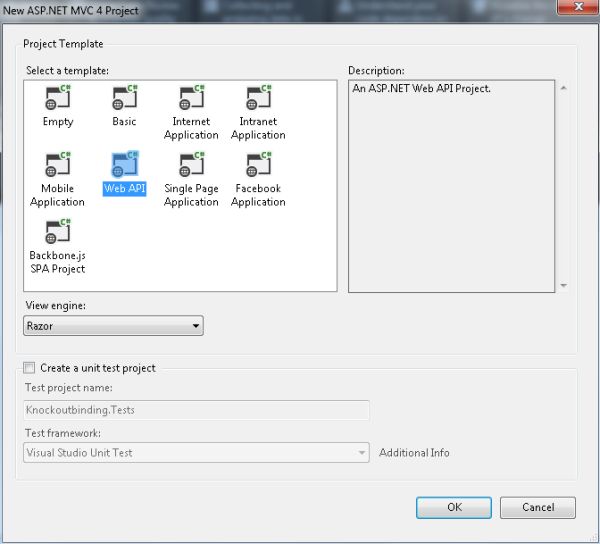The height and width of the screenshot is (544, 600).
Task: Click the 'Facebook Application' template label
Action: [x=258, y=195]
